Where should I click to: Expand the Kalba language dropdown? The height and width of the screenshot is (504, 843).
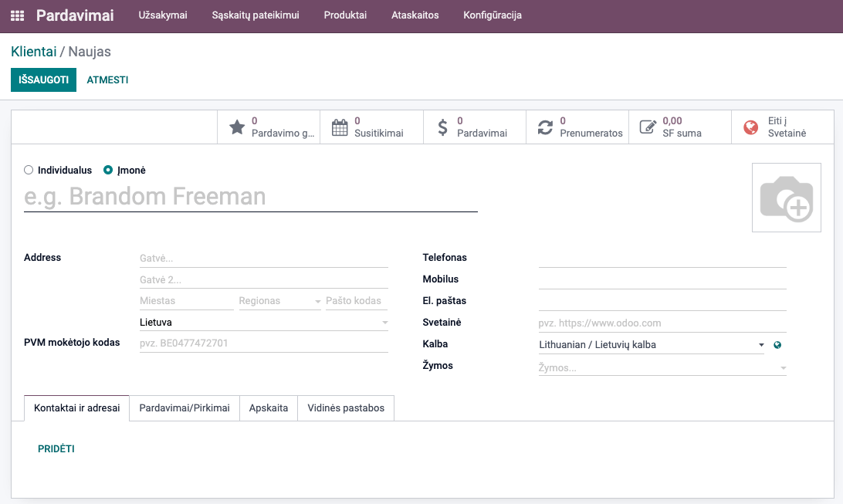[x=760, y=345]
